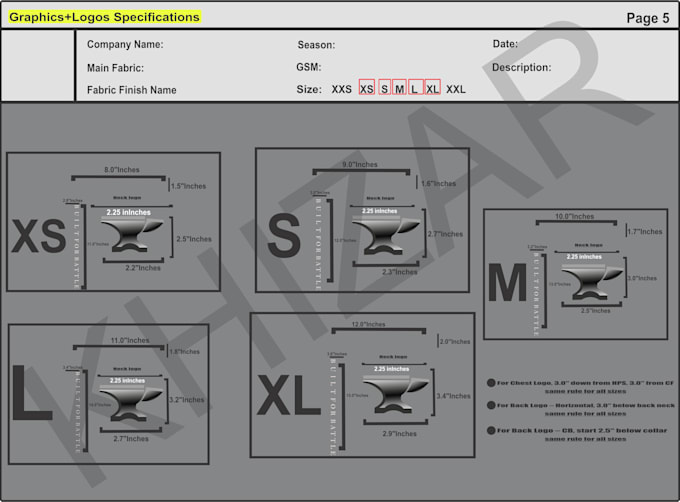The height and width of the screenshot is (502, 680).
Task: Click the 2.7"Inches label under L anvil
Action: pos(131,439)
